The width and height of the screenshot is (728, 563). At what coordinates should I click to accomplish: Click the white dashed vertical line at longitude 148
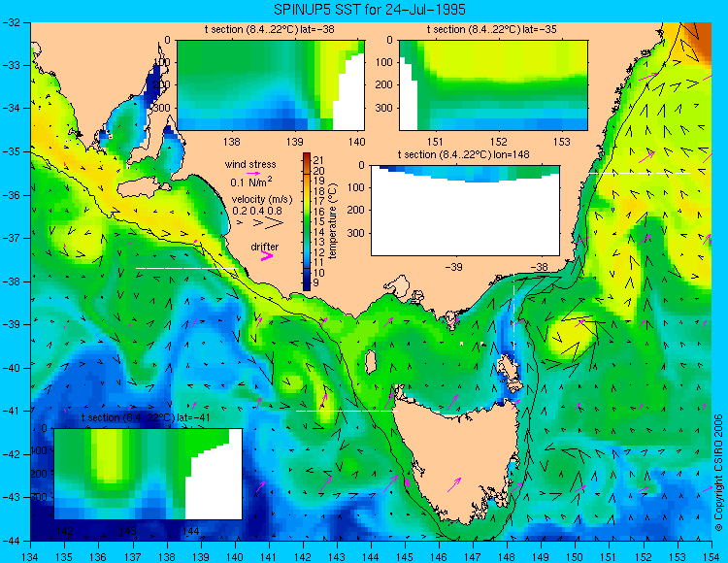(513, 323)
